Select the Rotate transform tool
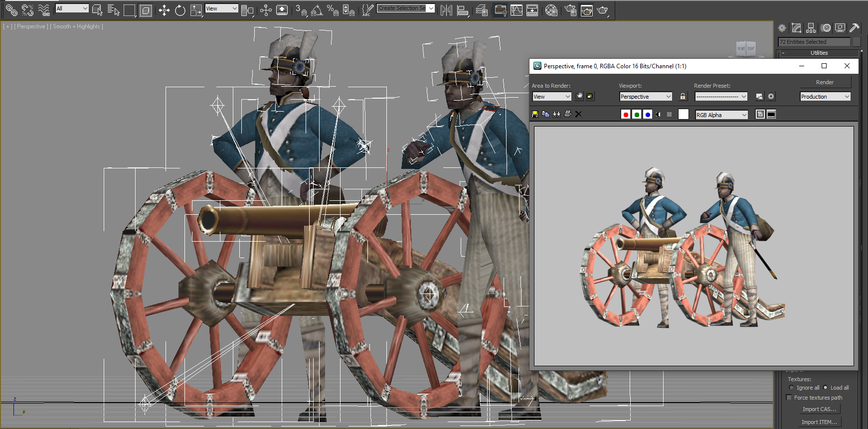Image resolution: width=868 pixels, height=429 pixels. 180,10
